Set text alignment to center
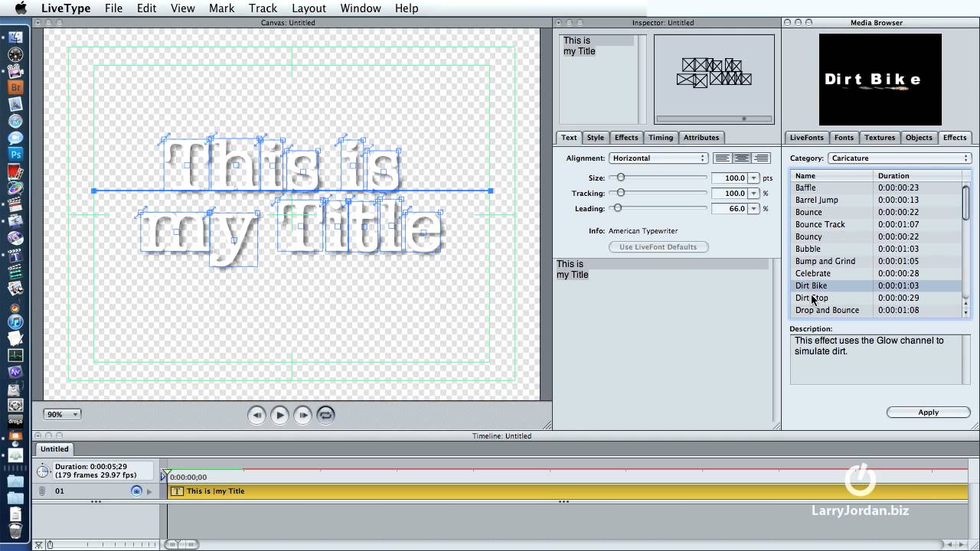The width and height of the screenshot is (980, 551). coord(742,158)
